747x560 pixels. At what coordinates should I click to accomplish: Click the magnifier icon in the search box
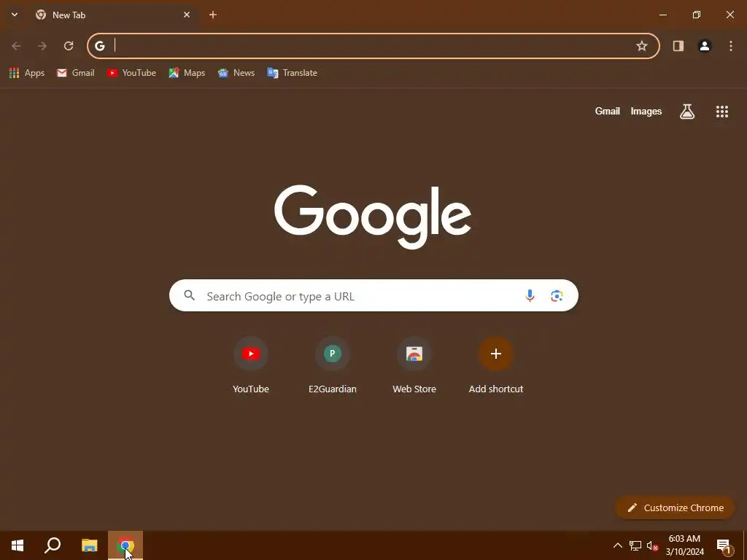click(190, 295)
